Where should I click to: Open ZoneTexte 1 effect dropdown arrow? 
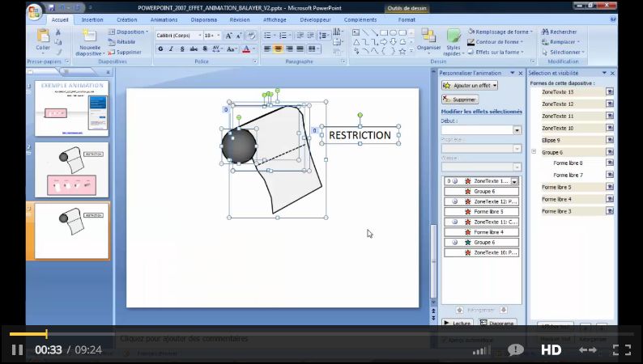tap(514, 181)
